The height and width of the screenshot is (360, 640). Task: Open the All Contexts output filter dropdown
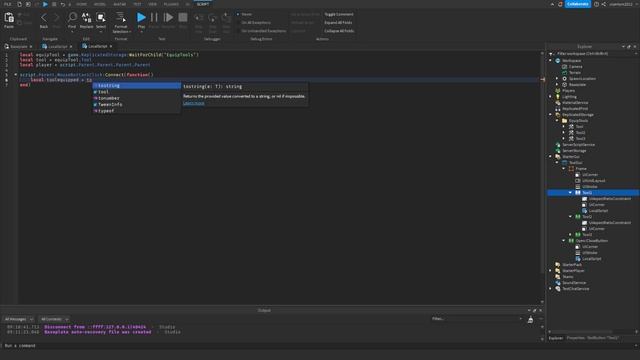(x=54, y=319)
